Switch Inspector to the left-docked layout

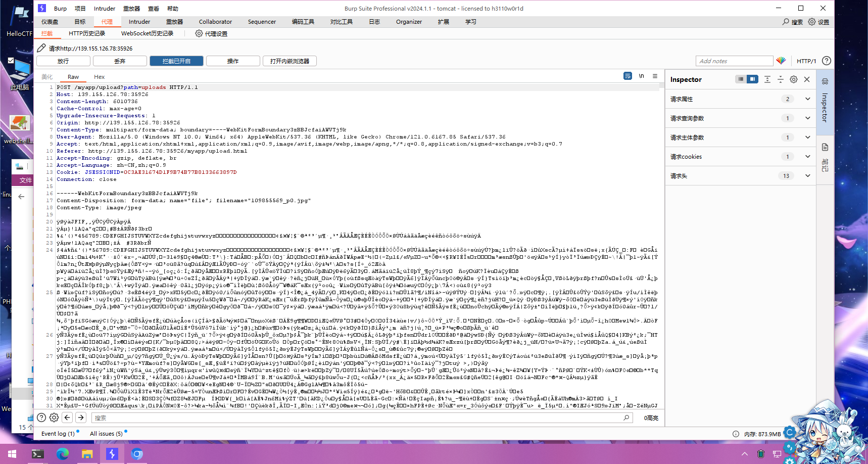(741, 79)
